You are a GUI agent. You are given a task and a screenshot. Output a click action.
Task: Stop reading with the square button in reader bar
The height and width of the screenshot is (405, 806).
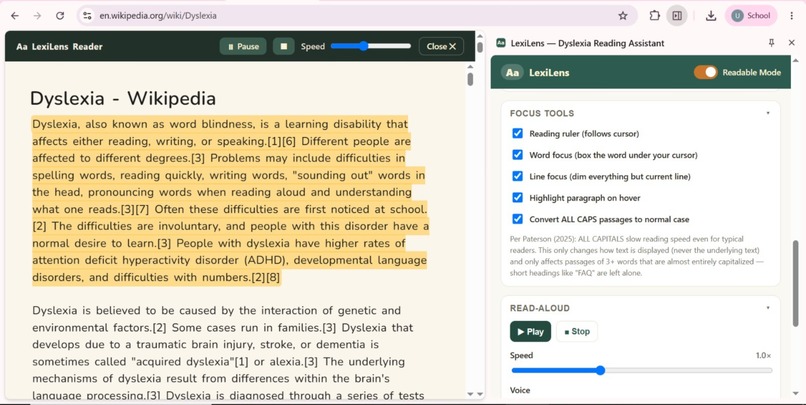click(x=284, y=46)
